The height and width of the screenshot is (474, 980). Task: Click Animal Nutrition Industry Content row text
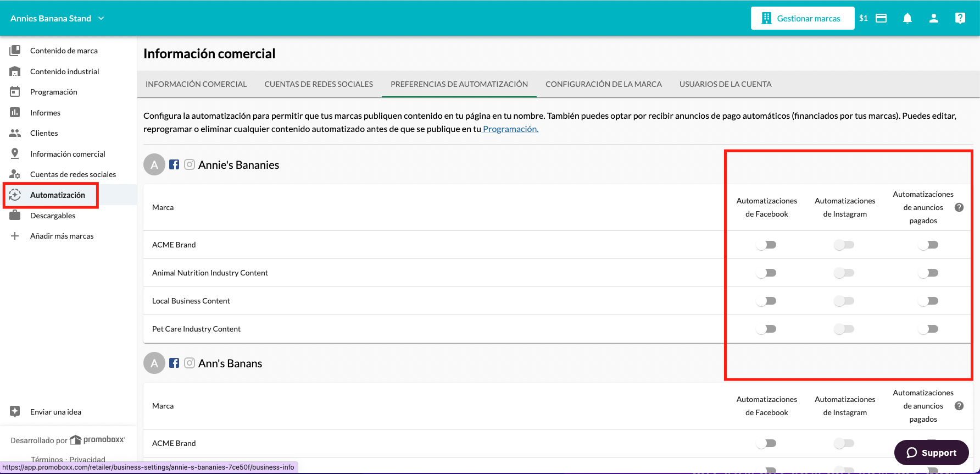(210, 273)
